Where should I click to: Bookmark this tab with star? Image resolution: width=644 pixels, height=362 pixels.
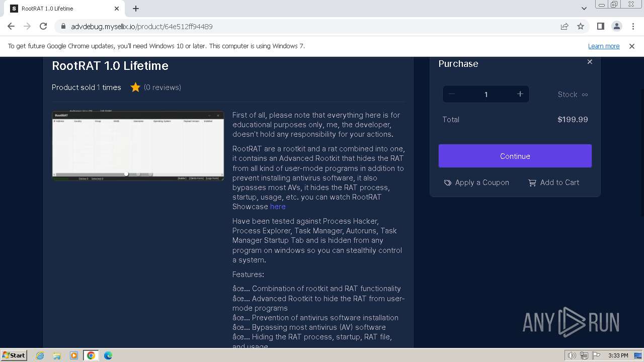(581, 26)
